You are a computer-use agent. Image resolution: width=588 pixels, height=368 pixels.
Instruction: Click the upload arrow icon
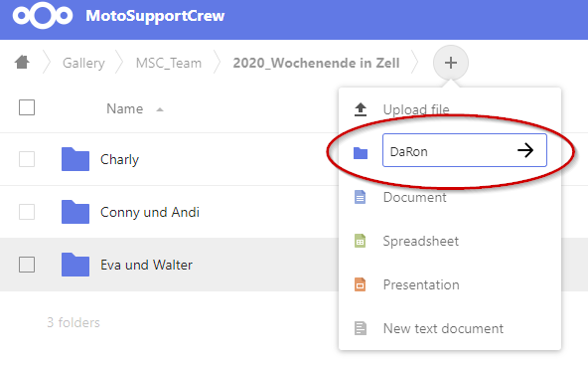361,109
